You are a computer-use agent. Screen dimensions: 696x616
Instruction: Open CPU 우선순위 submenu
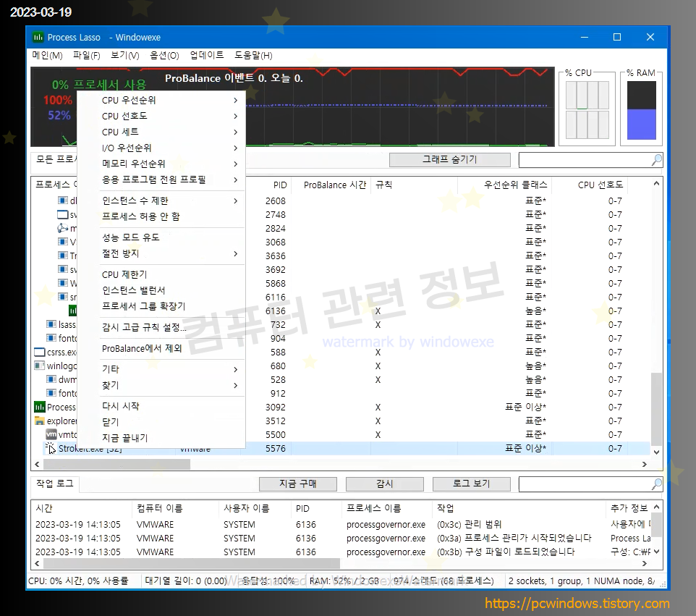(x=161, y=101)
